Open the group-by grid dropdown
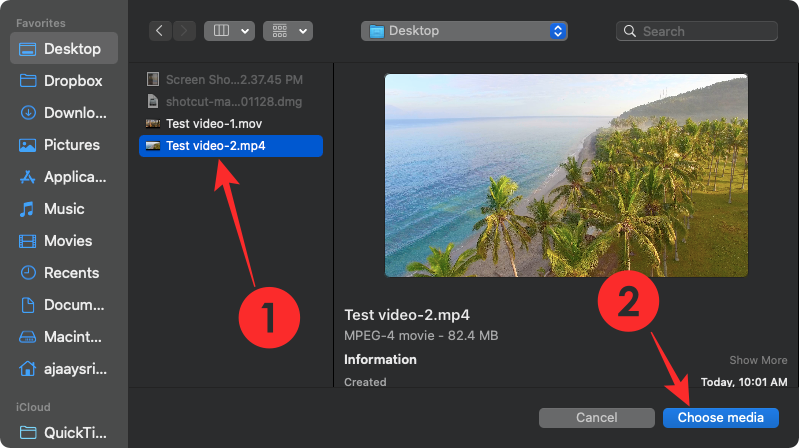Screen dimensions: 799x448 [288, 31]
